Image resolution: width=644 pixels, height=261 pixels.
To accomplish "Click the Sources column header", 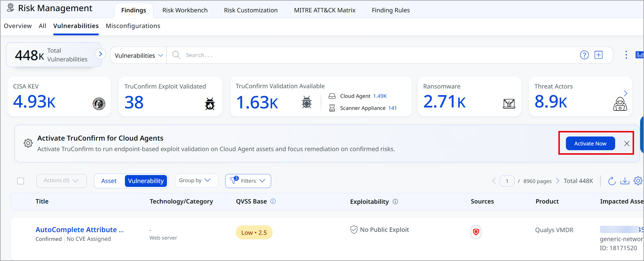I will (482, 201).
